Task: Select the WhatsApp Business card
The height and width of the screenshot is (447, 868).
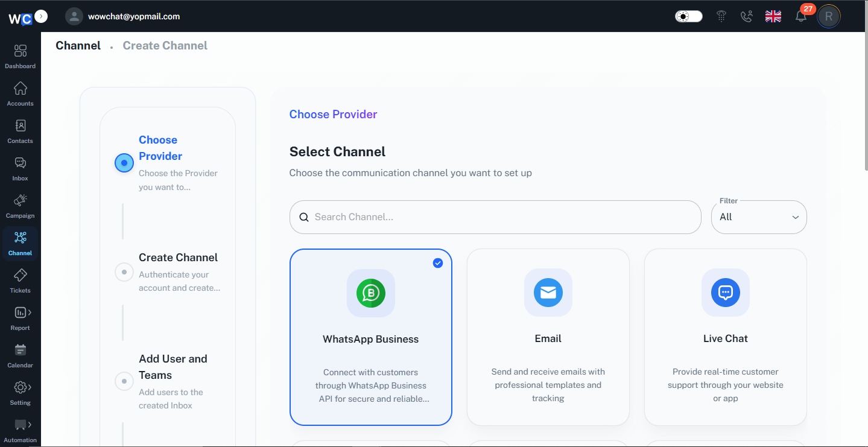Action: tap(371, 337)
